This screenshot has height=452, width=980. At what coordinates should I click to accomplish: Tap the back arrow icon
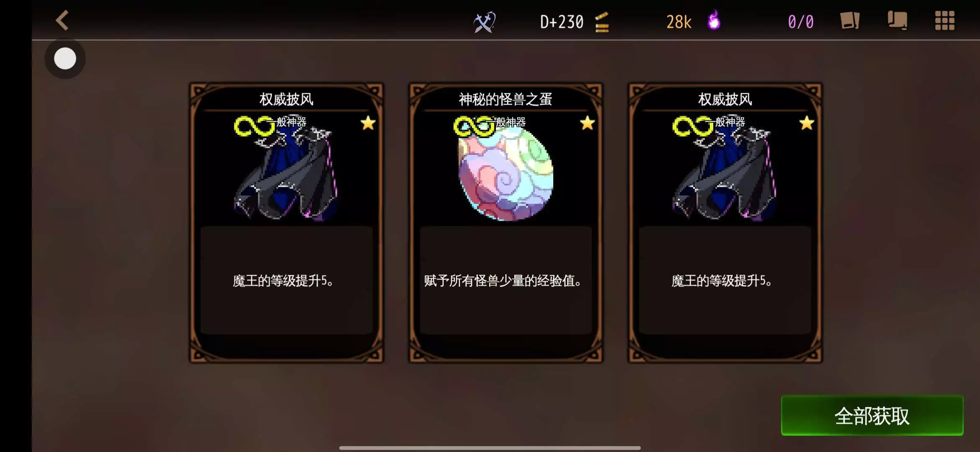(62, 21)
